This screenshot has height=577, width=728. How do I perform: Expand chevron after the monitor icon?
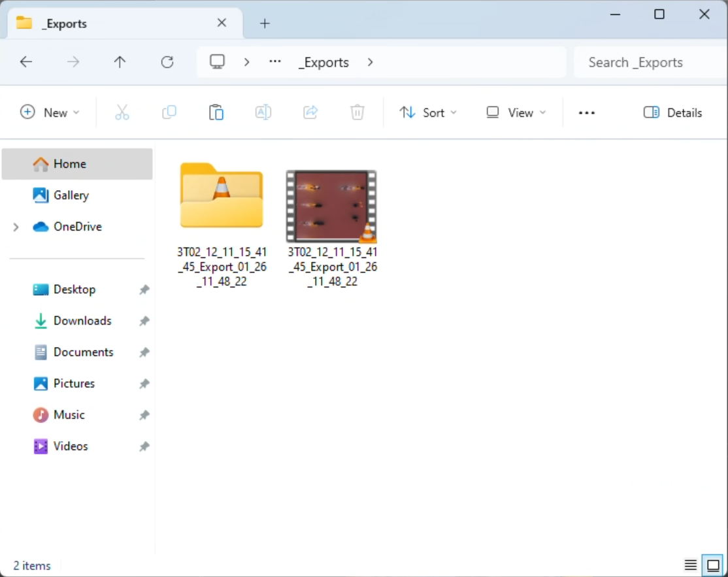246,62
